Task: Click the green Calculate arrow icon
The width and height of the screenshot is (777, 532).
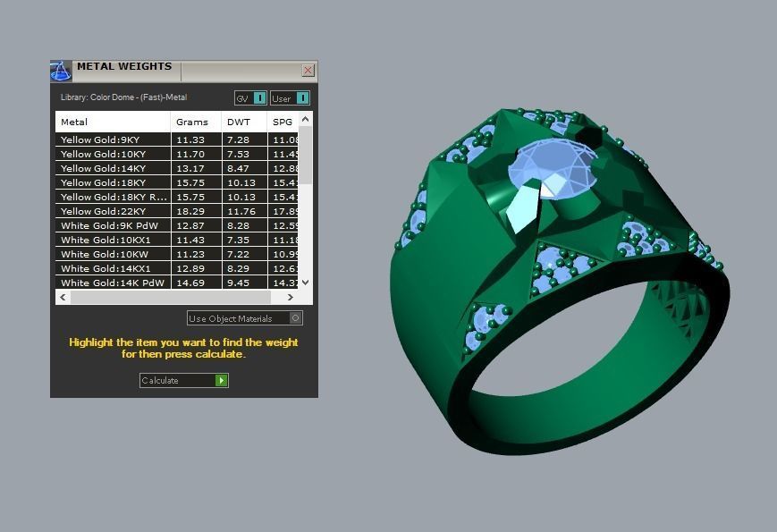Action: click(x=222, y=380)
